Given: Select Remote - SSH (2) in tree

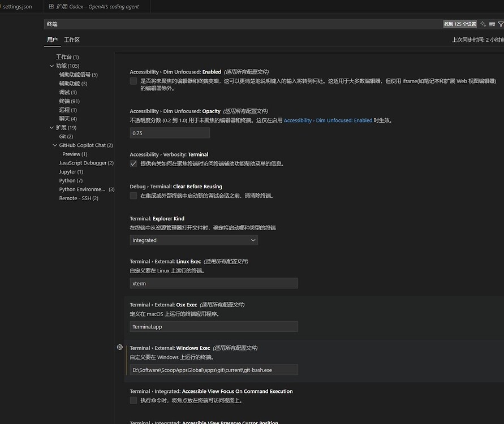Looking at the screenshot, I should (x=79, y=198).
